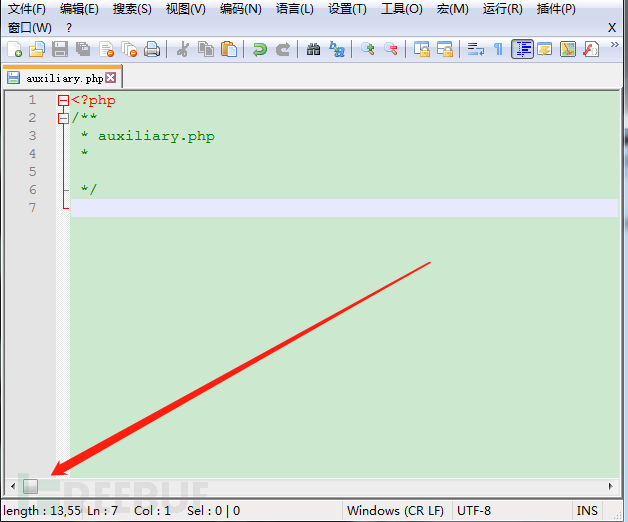Cut the selection with the scissors icon

183,50
